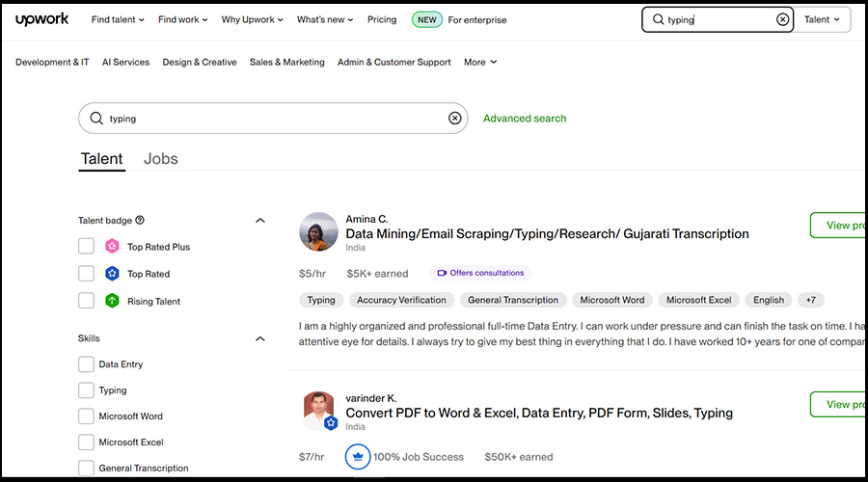Clear the main typing search box
Image resolution: width=868 pixels, height=482 pixels.
(x=454, y=119)
